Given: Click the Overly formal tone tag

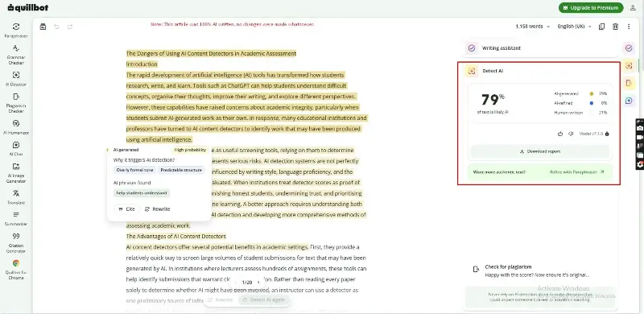Looking at the screenshot, I should pyautogui.click(x=134, y=170).
